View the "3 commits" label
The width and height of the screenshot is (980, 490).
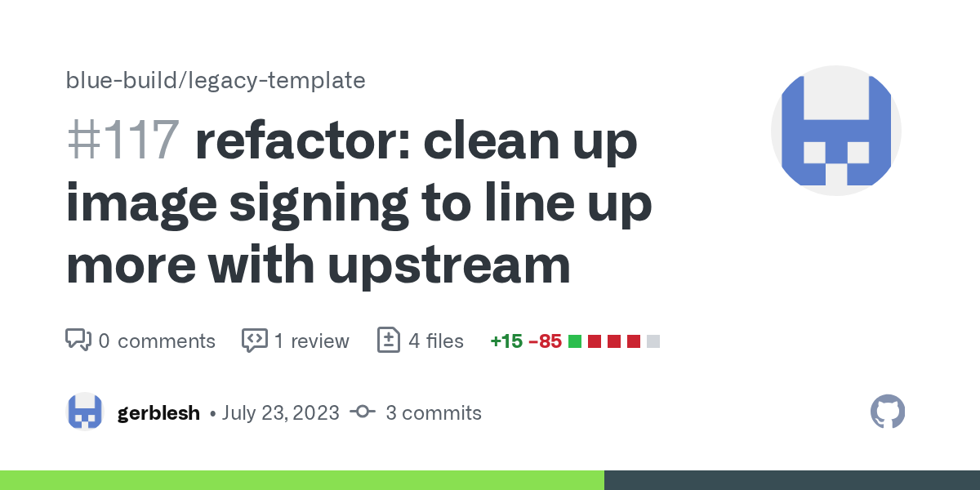[434, 413]
